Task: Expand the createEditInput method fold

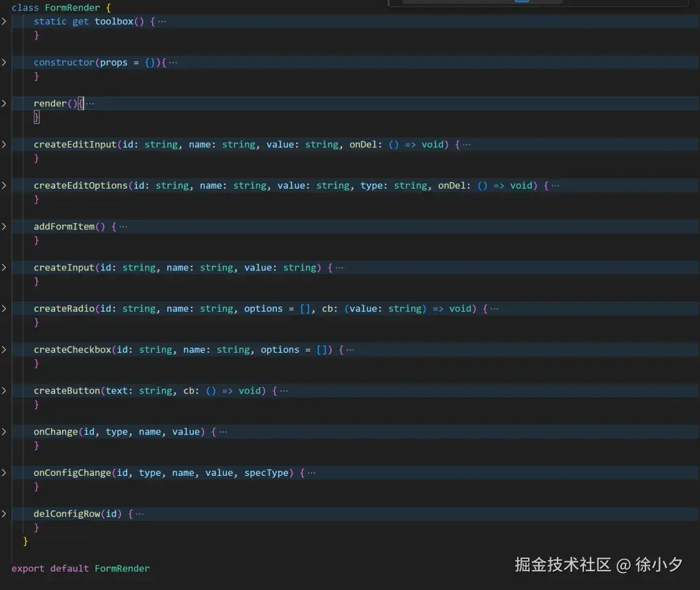Action: click(4, 145)
